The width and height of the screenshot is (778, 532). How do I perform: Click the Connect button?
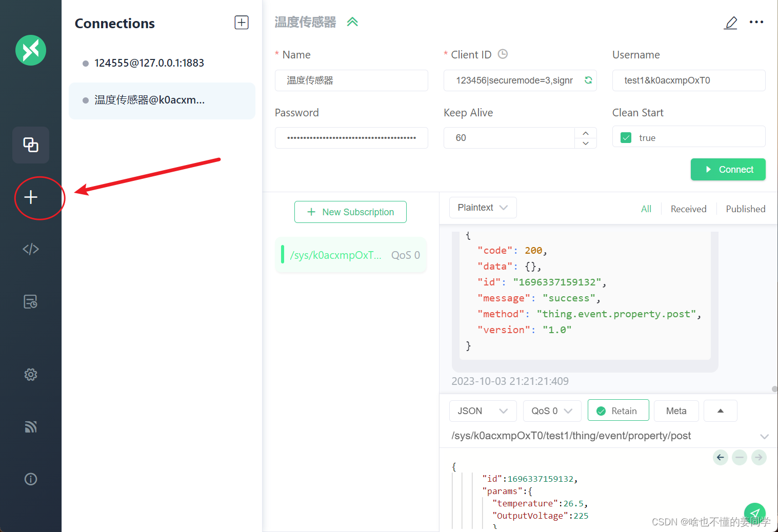click(728, 169)
